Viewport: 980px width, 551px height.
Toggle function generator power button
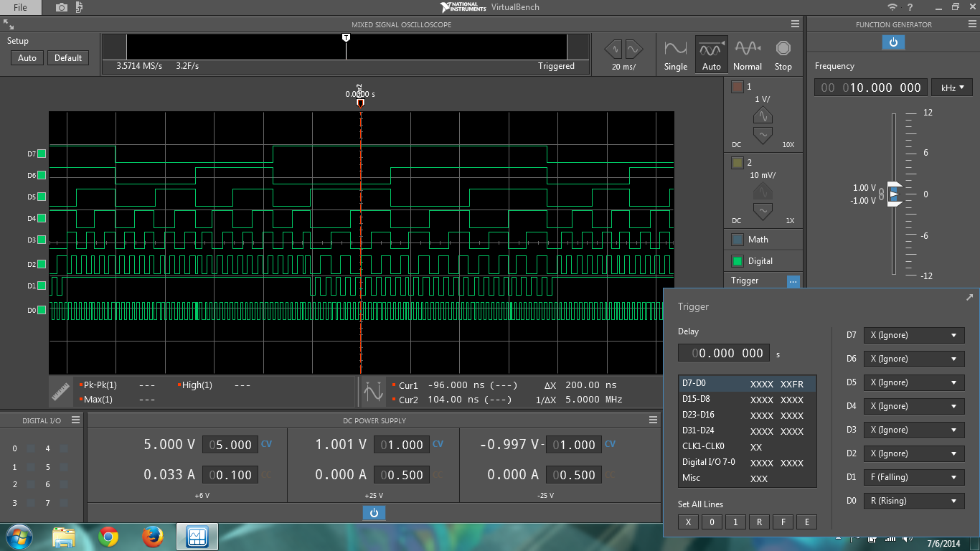click(893, 42)
